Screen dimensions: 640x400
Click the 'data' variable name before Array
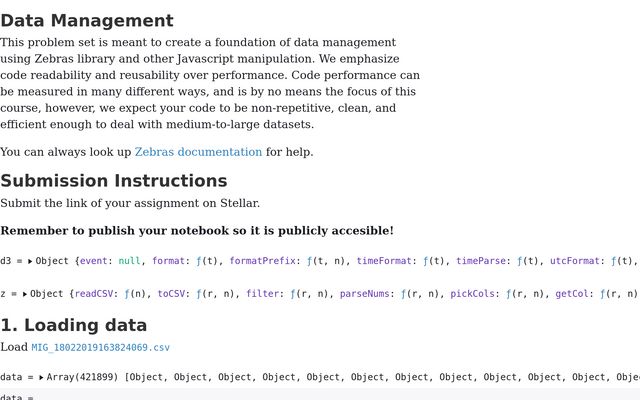[12, 377]
